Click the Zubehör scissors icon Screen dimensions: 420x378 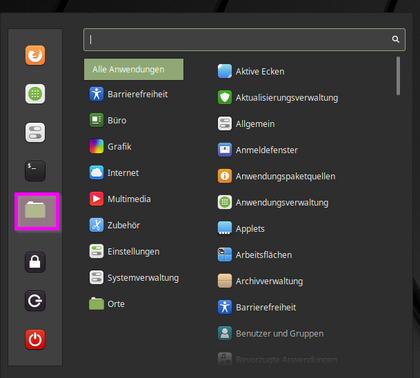tap(96, 225)
